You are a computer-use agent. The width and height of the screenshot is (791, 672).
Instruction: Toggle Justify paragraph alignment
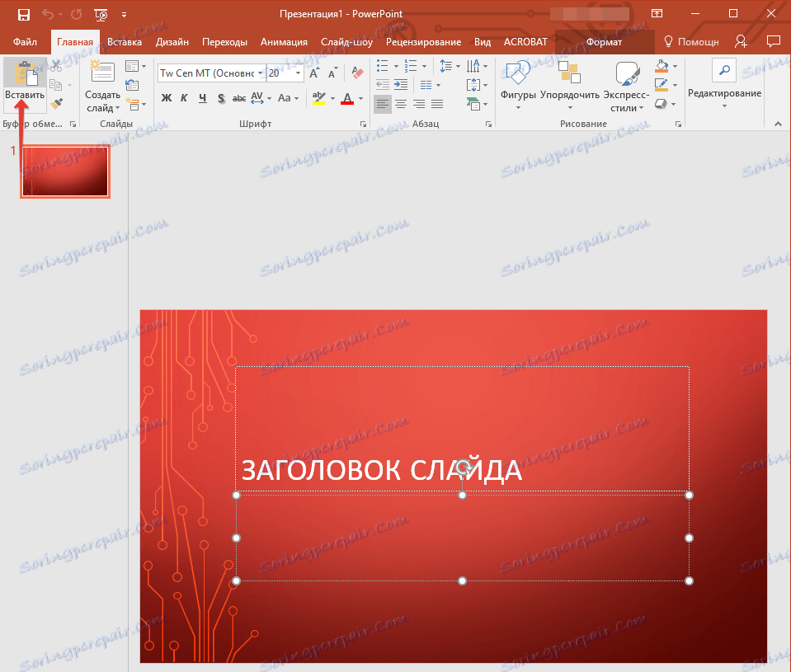[437, 105]
